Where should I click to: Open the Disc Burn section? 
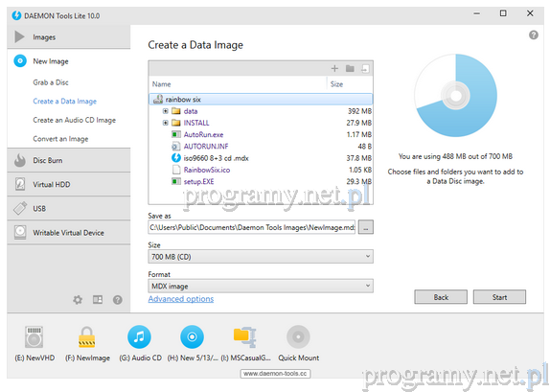pos(69,160)
